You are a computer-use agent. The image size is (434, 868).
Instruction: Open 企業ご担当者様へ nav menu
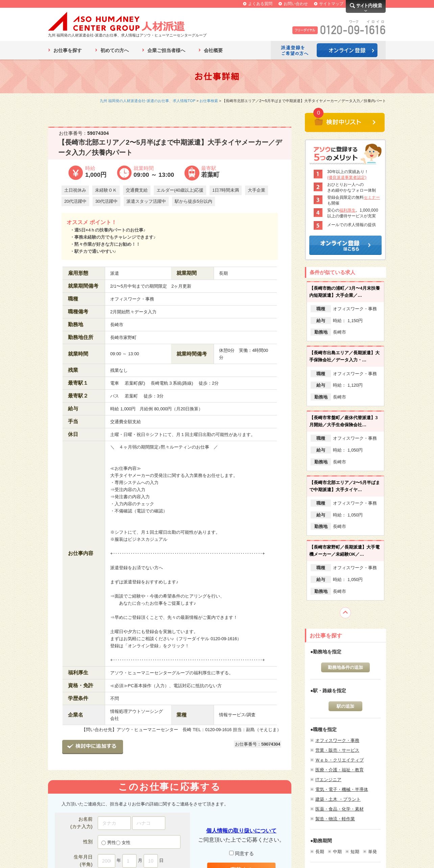point(164,50)
